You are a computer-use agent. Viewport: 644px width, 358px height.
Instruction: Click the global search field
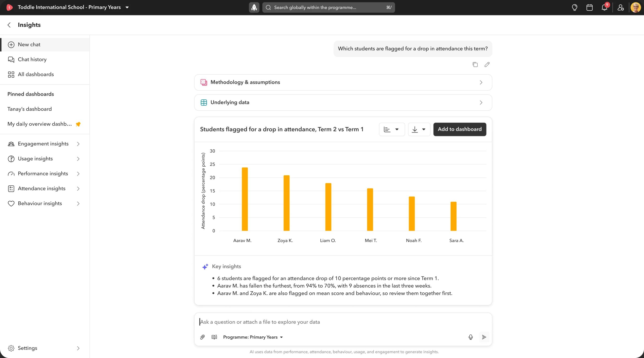click(x=328, y=7)
